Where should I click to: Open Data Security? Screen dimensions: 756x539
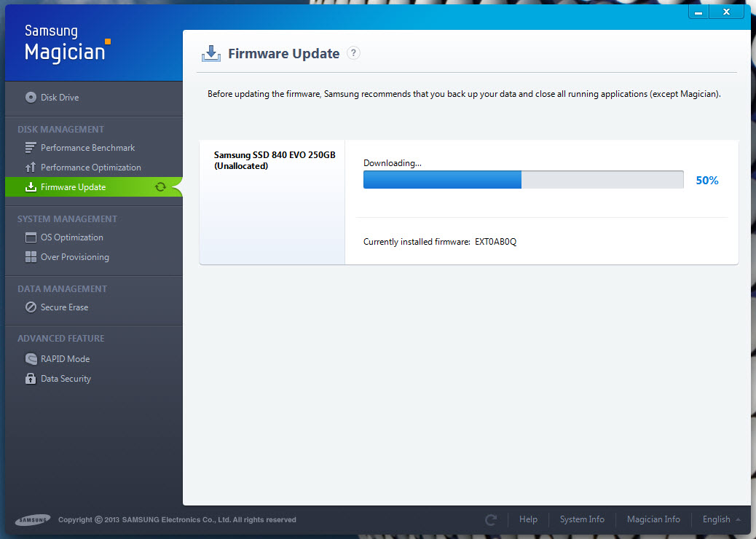coord(66,379)
